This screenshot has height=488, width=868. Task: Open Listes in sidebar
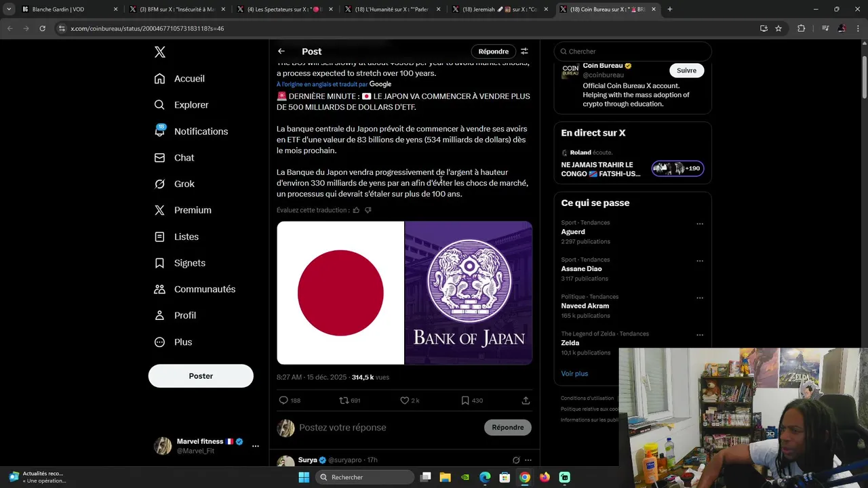click(x=176, y=237)
